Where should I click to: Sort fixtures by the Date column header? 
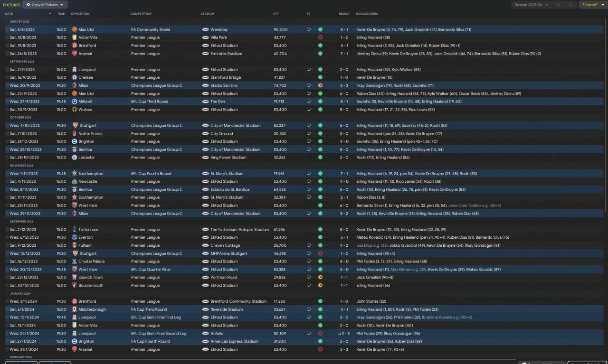coord(9,14)
